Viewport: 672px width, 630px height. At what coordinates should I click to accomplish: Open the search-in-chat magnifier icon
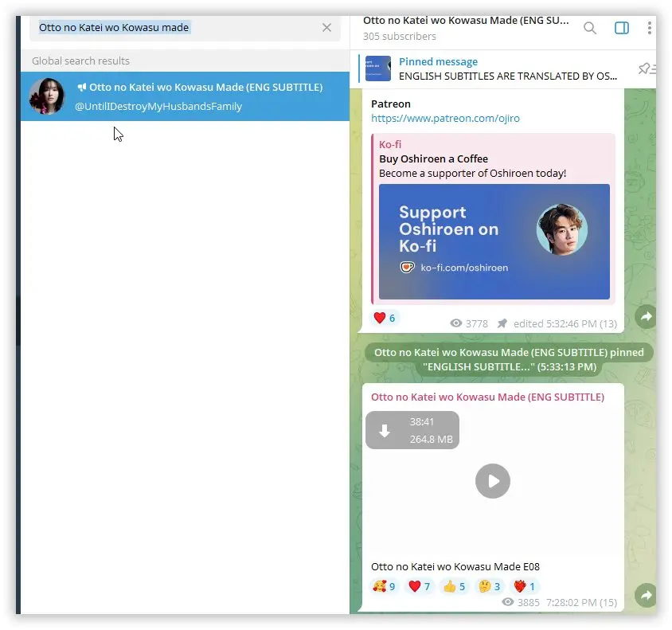[590, 29]
